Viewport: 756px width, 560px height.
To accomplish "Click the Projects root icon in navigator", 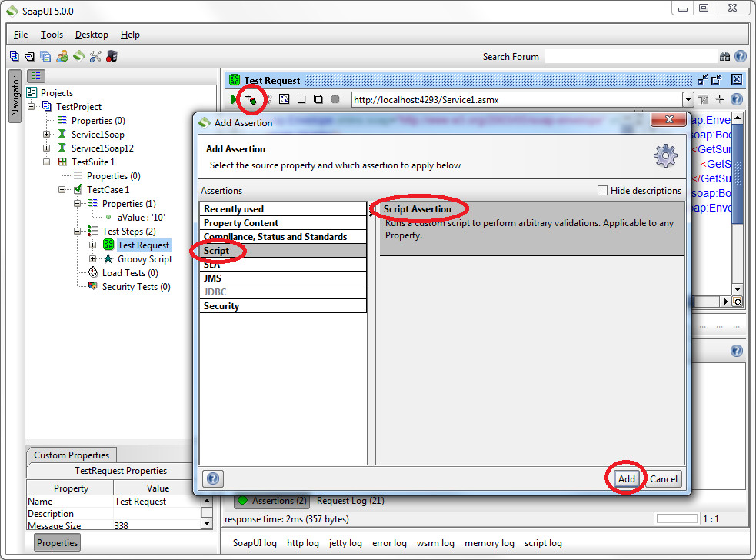I will coord(32,92).
